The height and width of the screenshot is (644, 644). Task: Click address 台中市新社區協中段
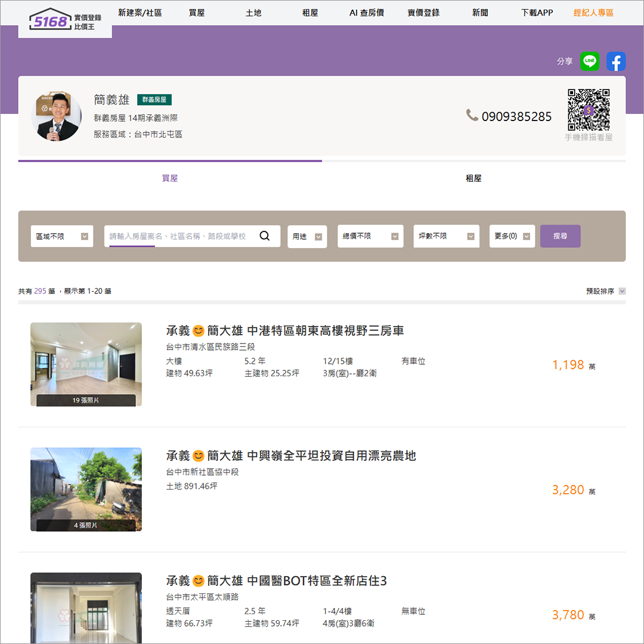pyautogui.click(x=202, y=472)
